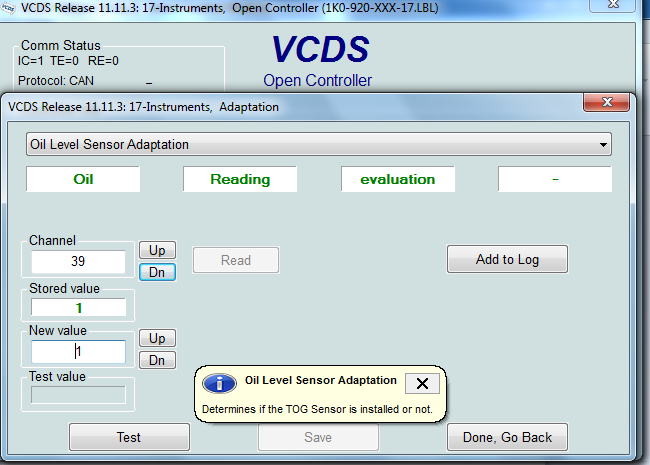The height and width of the screenshot is (465, 650).
Task: Close the Oil Level Sensor tooltip balloon
Action: [x=422, y=383]
